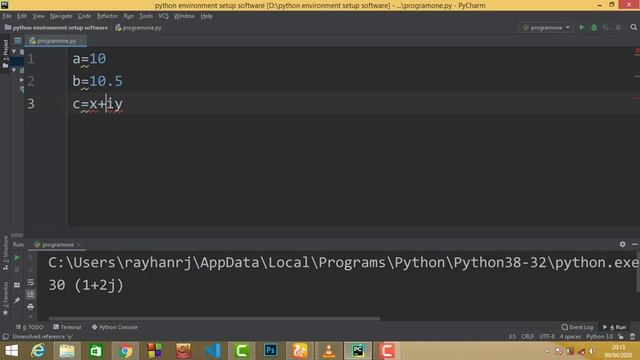Open VLC media player from taskbar
Screen dimensions: 640x360
pyautogui.click(x=328, y=351)
